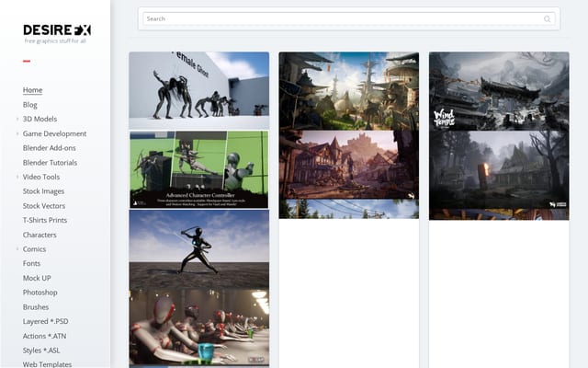Open Blender Tutorials section
The height and width of the screenshot is (368, 588).
coord(50,163)
